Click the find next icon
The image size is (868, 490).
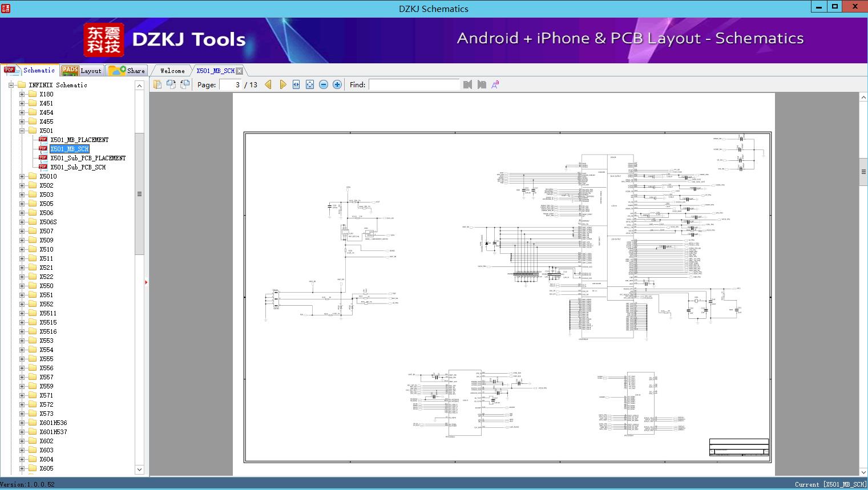pos(482,84)
